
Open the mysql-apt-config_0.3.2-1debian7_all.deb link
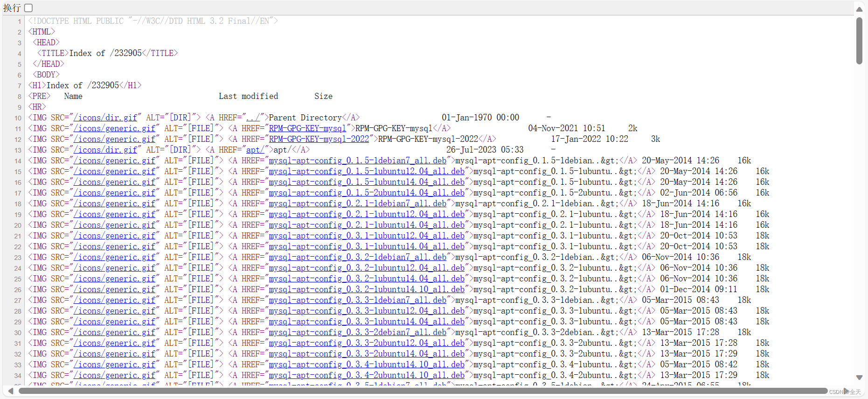click(358, 257)
